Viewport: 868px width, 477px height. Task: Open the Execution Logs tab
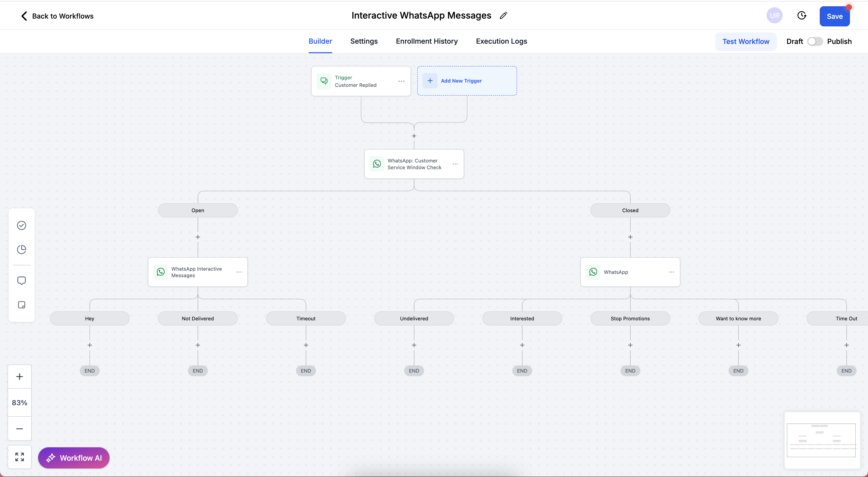coord(501,41)
